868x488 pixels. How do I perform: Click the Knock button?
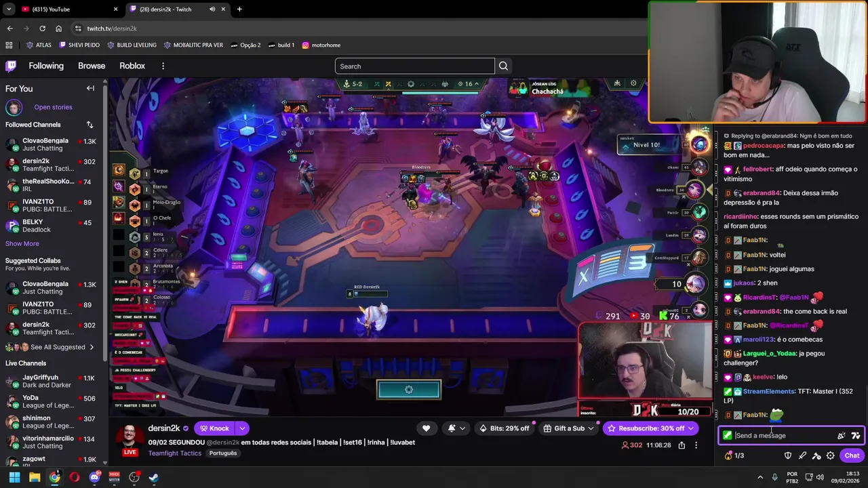click(x=214, y=428)
